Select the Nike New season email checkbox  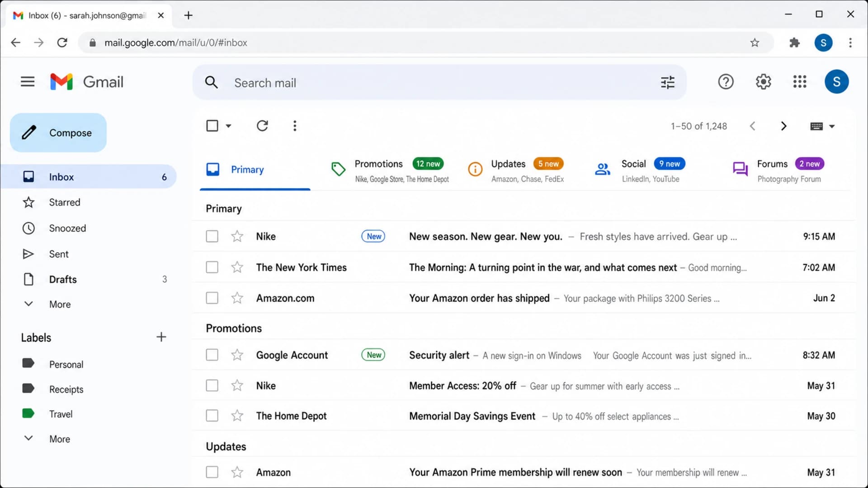[212, 236]
